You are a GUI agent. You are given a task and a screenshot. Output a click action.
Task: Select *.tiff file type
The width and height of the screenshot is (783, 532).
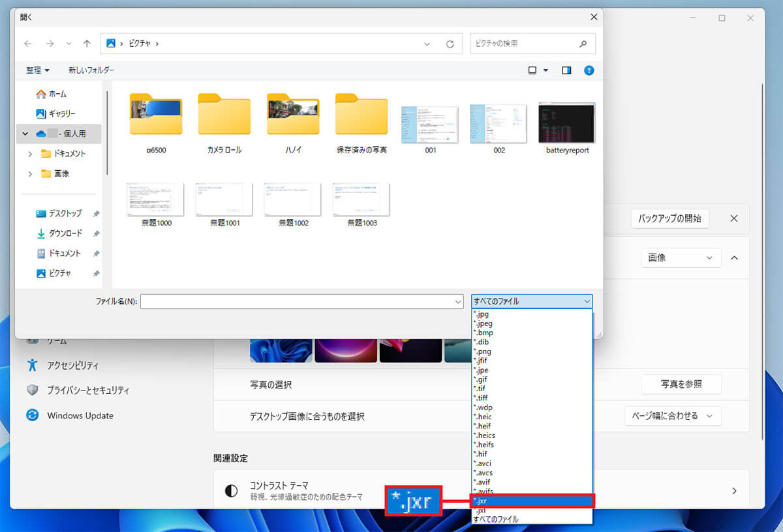click(531, 398)
